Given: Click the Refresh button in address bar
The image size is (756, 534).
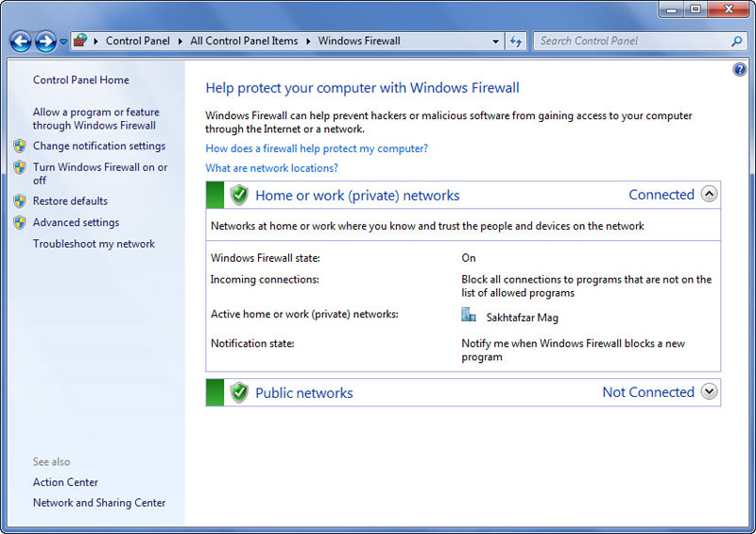Looking at the screenshot, I should [x=516, y=42].
